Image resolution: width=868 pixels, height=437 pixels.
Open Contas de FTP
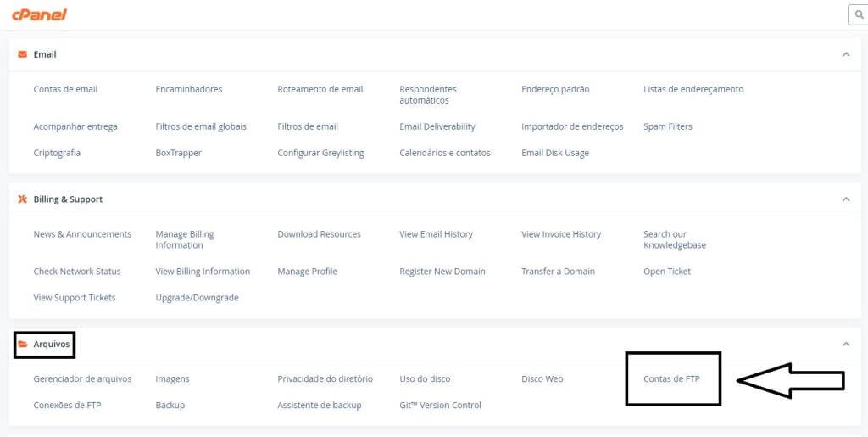tap(671, 379)
